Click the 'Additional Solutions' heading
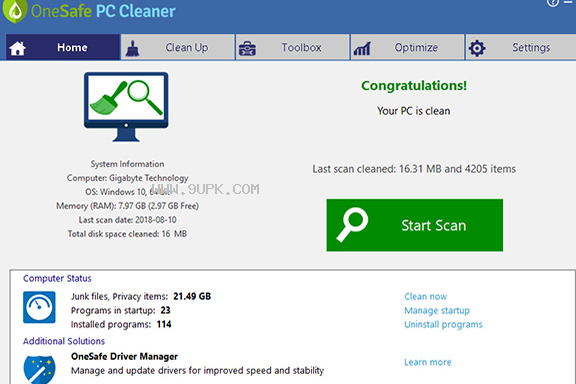Screen dimensions: 576x384 (64, 341)
